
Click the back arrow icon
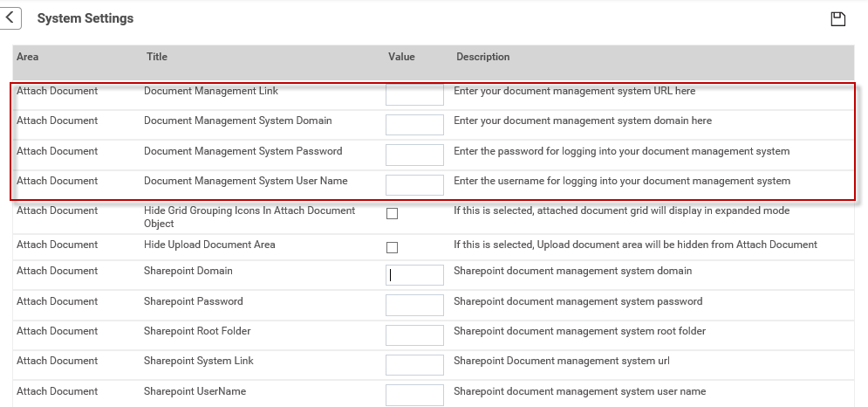coord(10,17)
